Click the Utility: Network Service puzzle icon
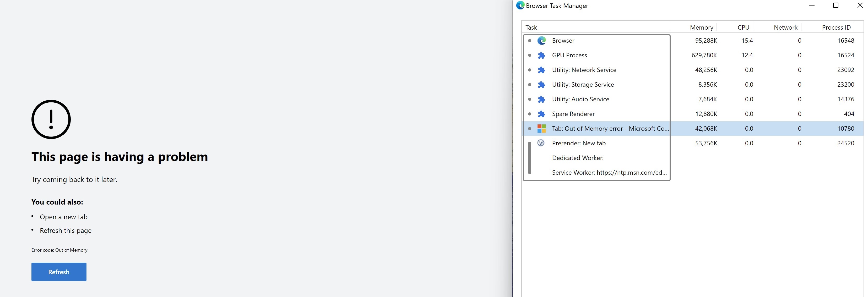 [541, 70]
